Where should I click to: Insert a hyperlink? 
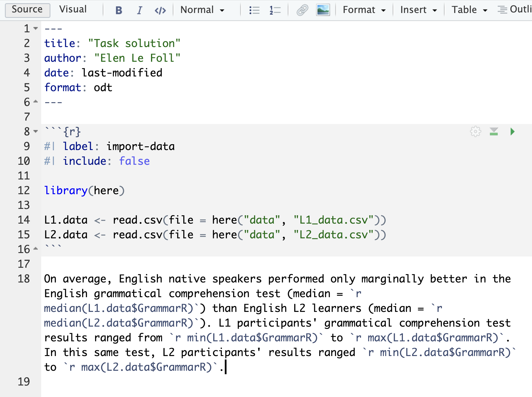[x=302, y=10]
